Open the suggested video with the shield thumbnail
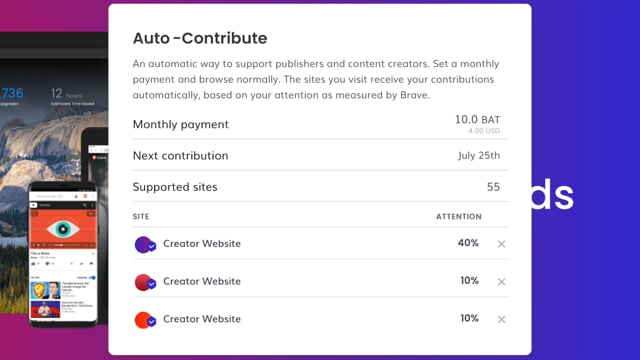The height and width of the screenshot is (360, 640). 45,290
